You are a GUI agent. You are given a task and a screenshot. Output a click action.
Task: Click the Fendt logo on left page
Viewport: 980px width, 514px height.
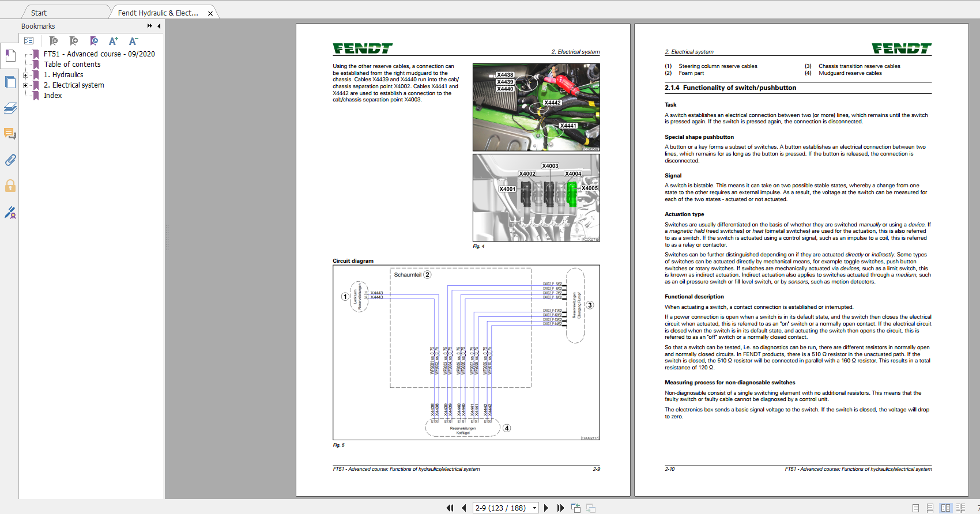coord(363,48)
